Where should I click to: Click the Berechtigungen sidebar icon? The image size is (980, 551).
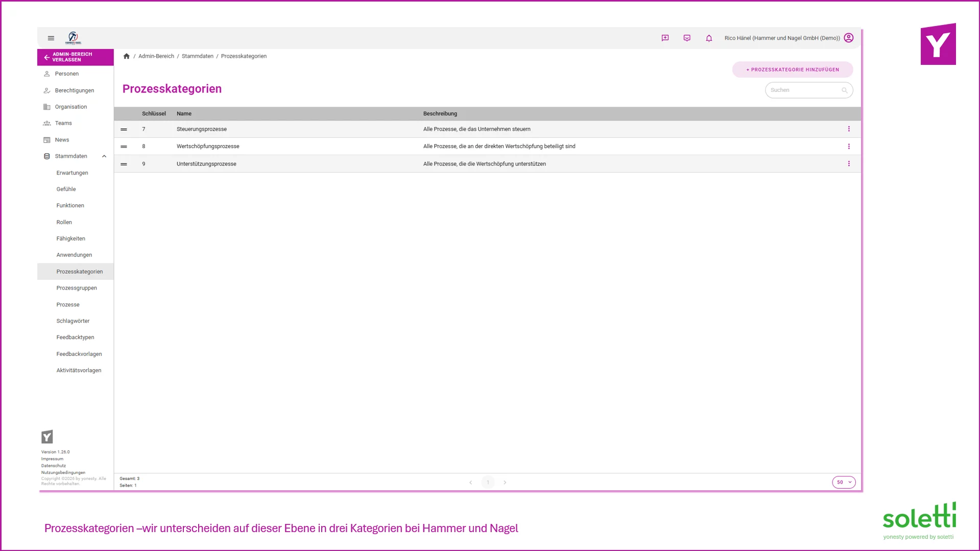click(47, 90)
